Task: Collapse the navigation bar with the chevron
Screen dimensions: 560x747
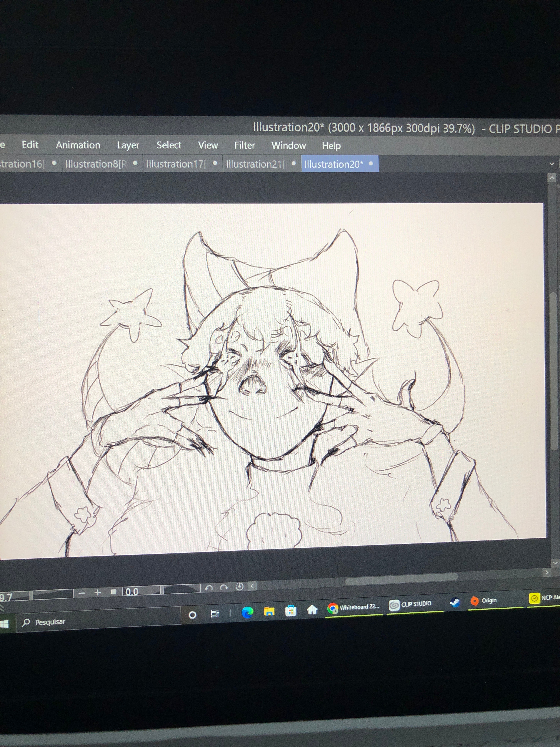Action: point(252,586)
